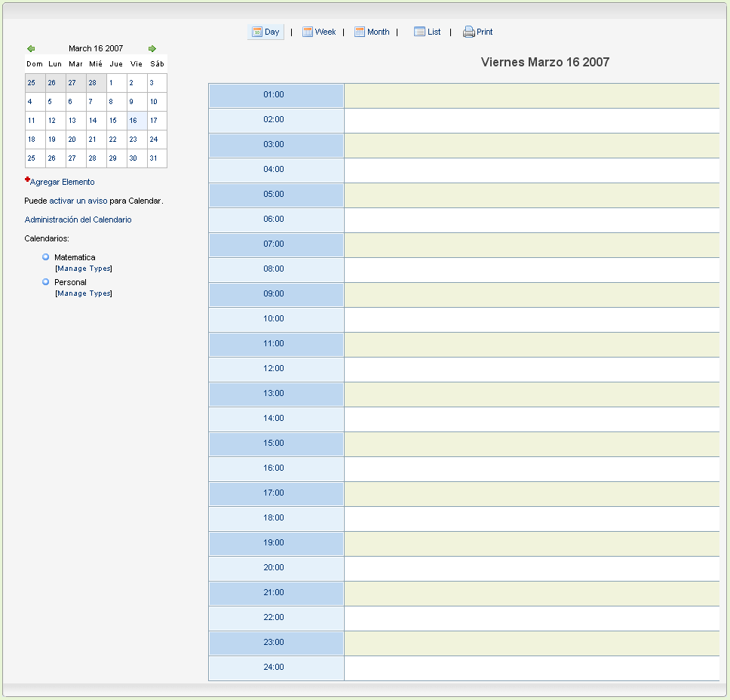Switch to Day view tab
Screen dimensions: 730x700
[x=266, y=32]
